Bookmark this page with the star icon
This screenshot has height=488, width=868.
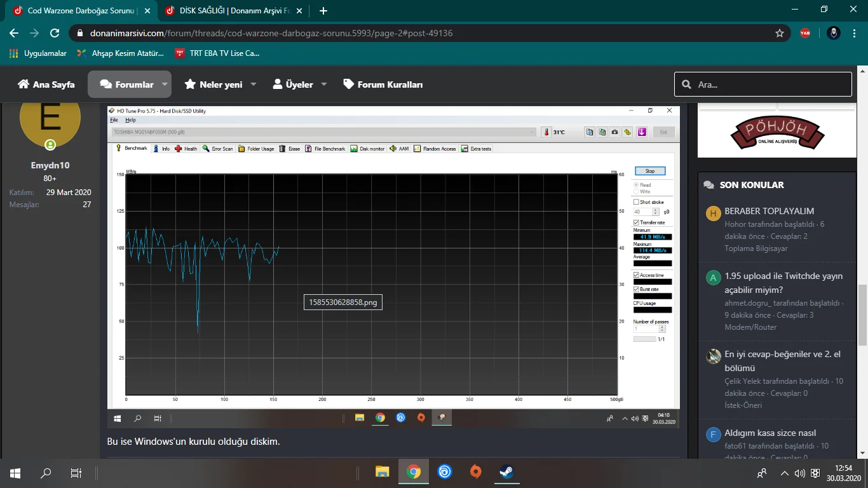(x=780, y=33)
